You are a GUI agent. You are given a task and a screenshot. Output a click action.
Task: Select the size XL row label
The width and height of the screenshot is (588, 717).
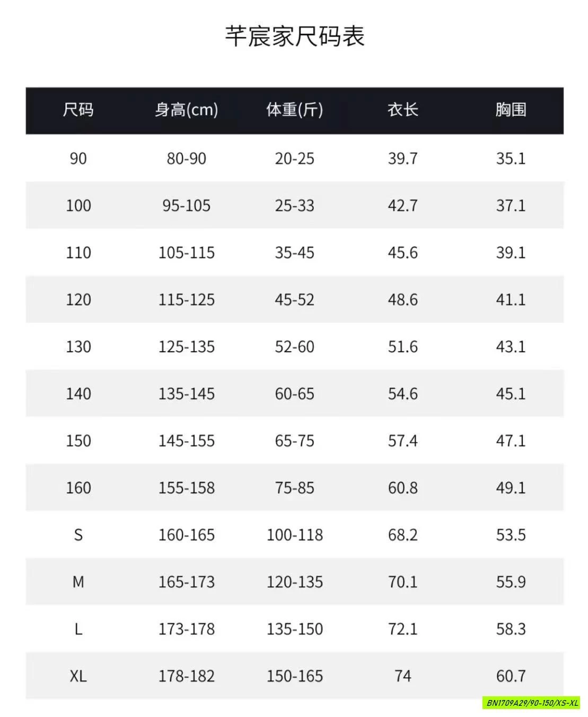(x=78, y=676)
